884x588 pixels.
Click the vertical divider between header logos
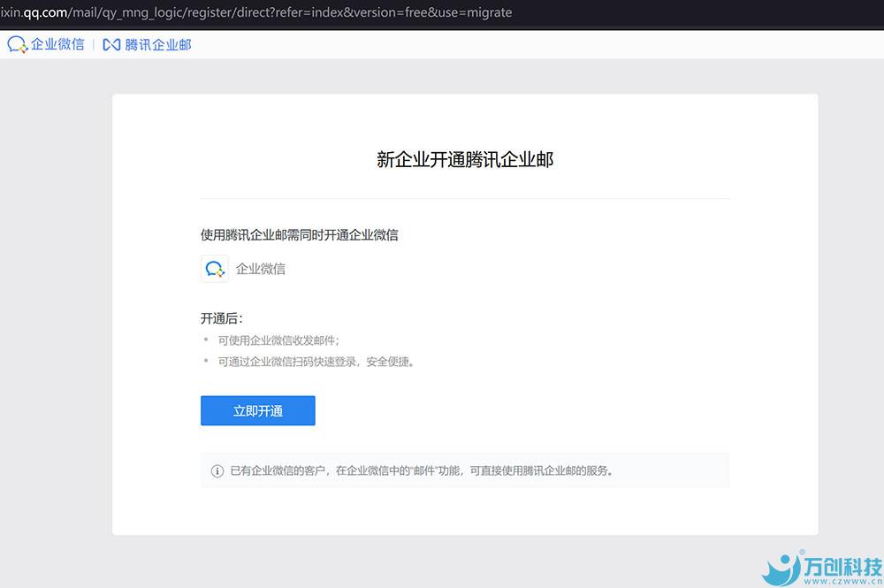click(x=94, y=44)
